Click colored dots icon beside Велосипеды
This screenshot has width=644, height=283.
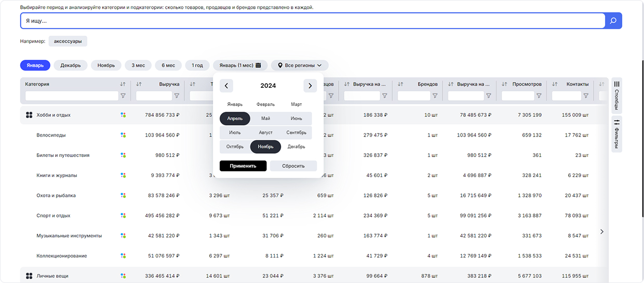pos(123,135)
